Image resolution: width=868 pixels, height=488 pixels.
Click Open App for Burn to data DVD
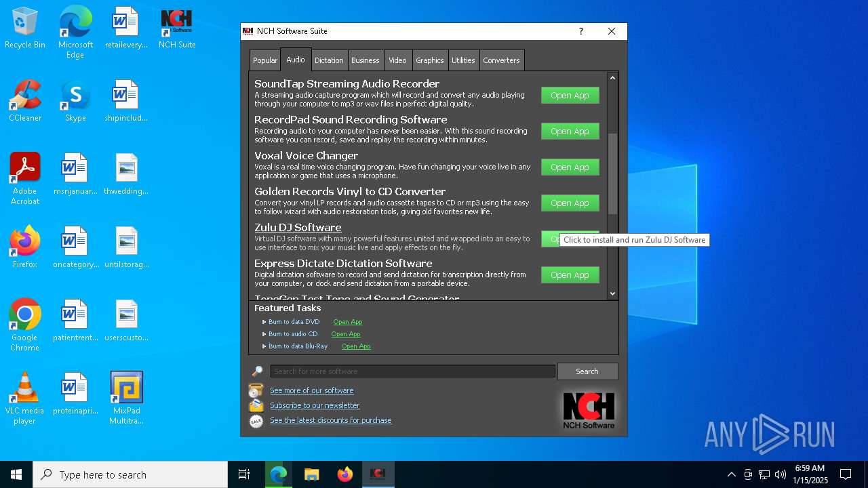[348, 322]
